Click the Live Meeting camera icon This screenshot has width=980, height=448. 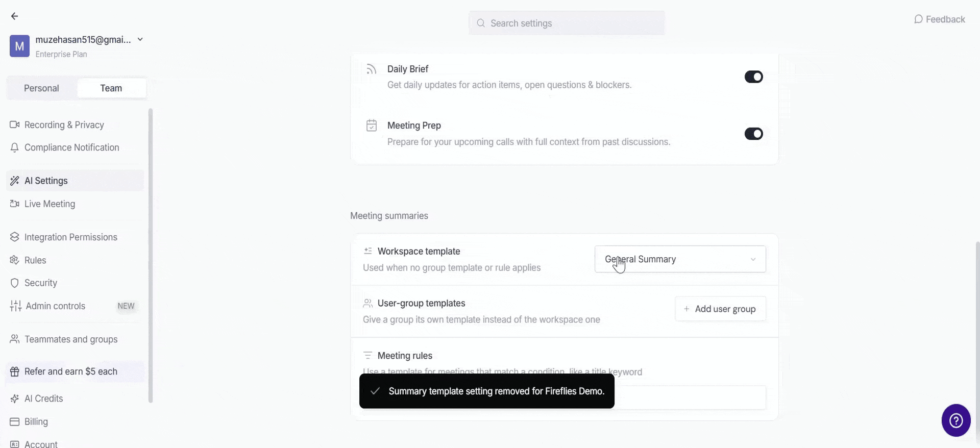click(x=15, y=204)
